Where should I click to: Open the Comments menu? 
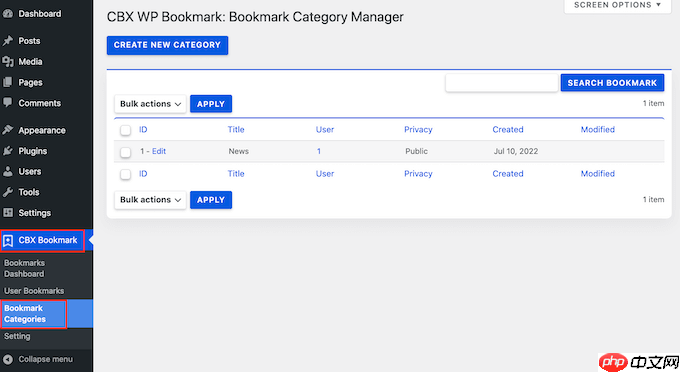[39, 103]
